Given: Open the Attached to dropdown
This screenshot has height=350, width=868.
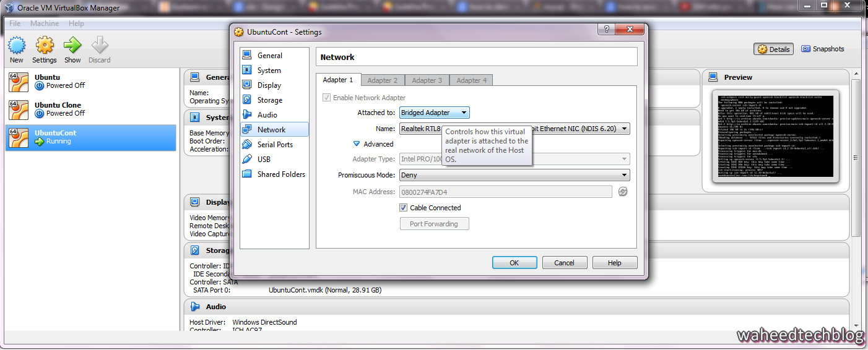Looking at the screenshot, I should click(x=434, y=113).
